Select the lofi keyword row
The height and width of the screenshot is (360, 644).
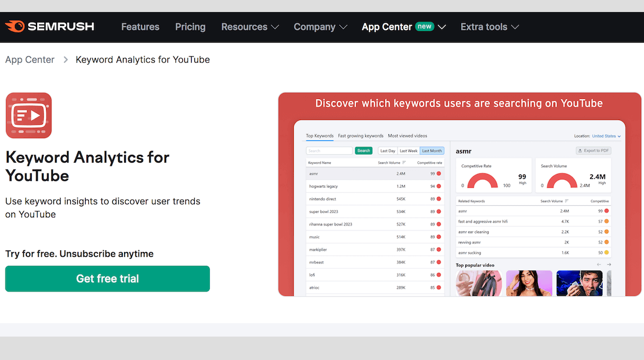[375, 275]
